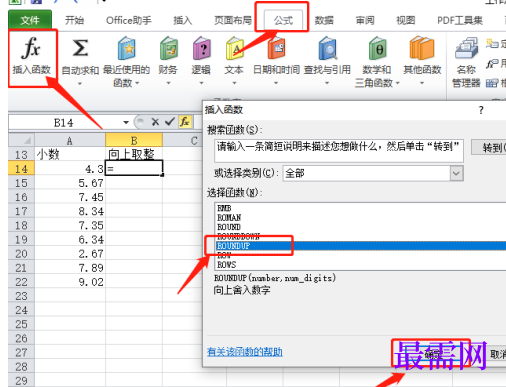Open the help on this function link
Image resolution: width=506 pixels, height=387 pixels.
point(245,352)
